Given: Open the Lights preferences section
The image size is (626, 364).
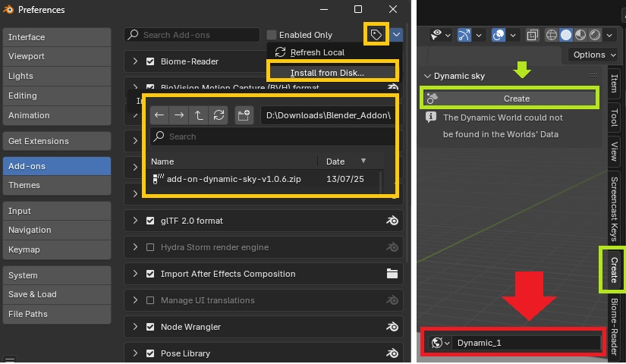Looking at the screenshot, I should pyautogui.click(x=57, y=76).
